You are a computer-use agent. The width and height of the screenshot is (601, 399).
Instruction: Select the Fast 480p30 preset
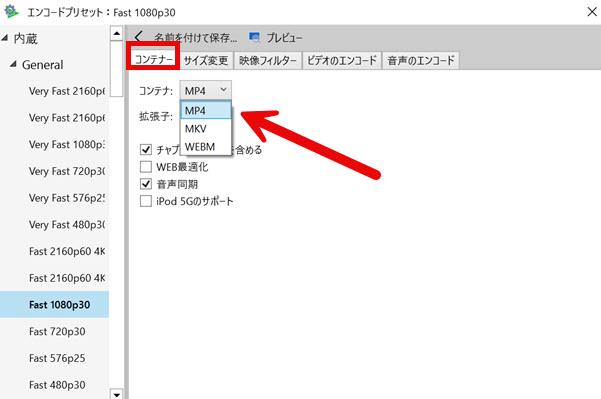pos(54,385)
